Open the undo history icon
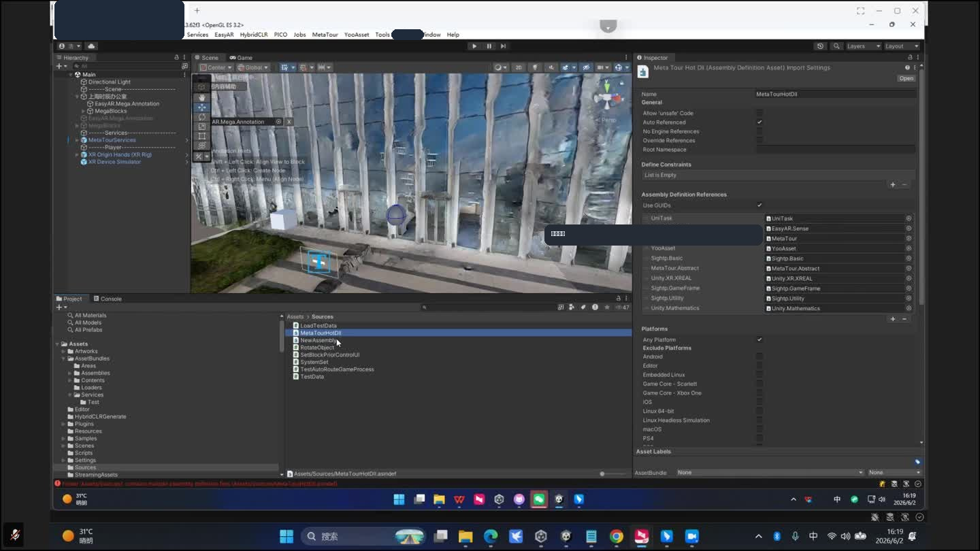Image resolution: width=980 pixels, height=551 pixels. pos(820,46)
